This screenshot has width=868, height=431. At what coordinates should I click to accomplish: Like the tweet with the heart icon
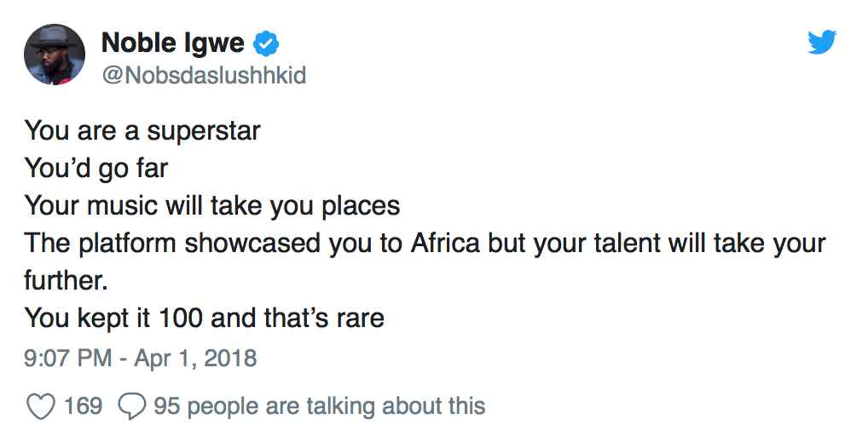point(40,406)
